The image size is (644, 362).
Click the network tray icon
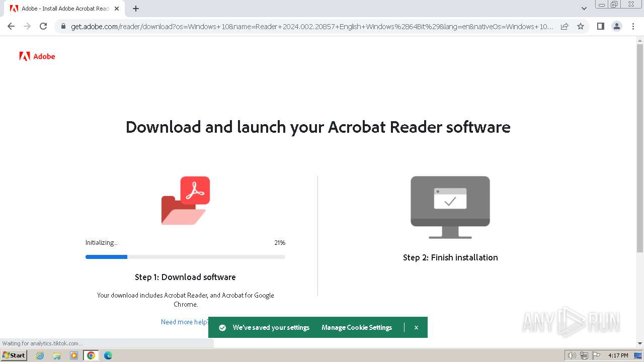pyautogui.click(x=584, y=355)
